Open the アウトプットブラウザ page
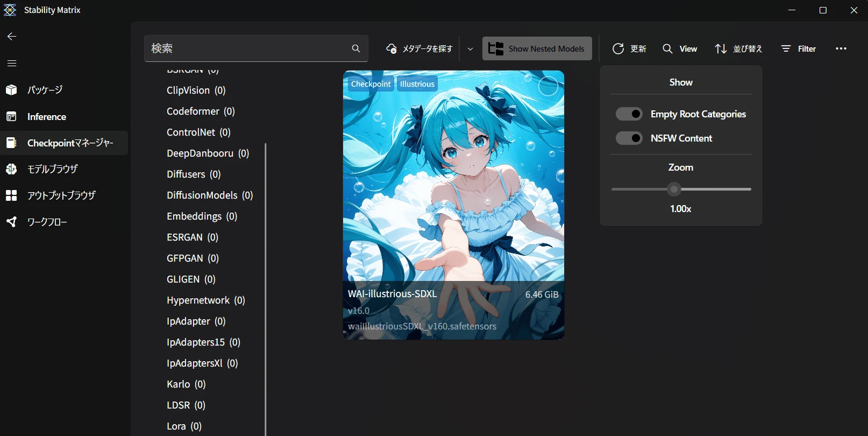868x436 pixels. (64, 195)
